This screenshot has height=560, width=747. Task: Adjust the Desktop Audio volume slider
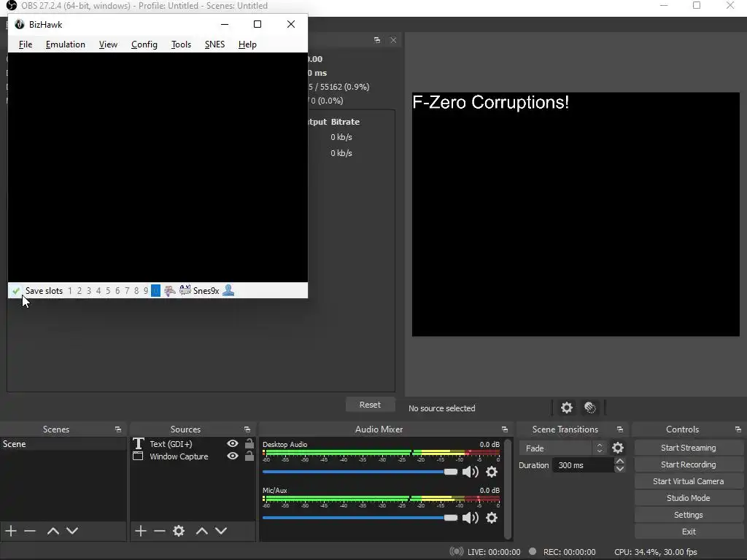point(360,472)
